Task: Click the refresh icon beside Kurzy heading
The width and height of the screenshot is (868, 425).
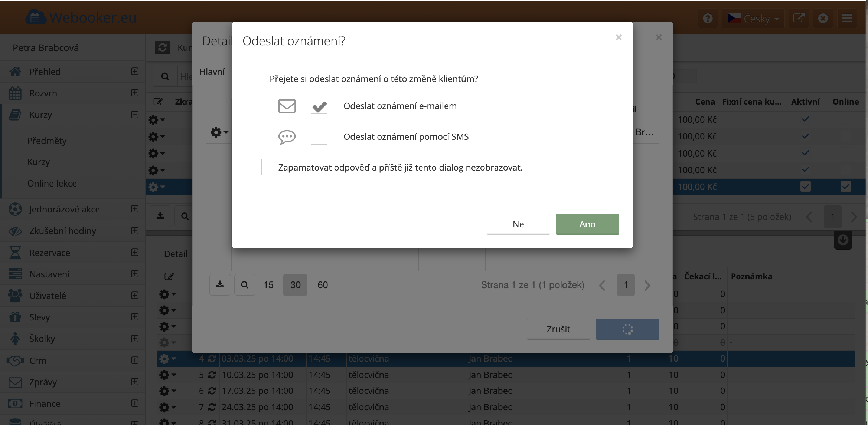Action: tap(162, 47)
